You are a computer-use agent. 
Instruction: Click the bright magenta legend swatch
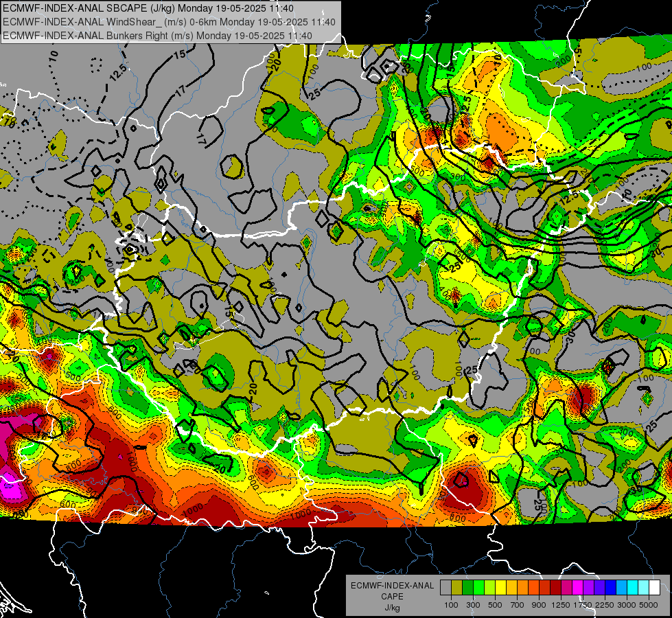point(578,587)
